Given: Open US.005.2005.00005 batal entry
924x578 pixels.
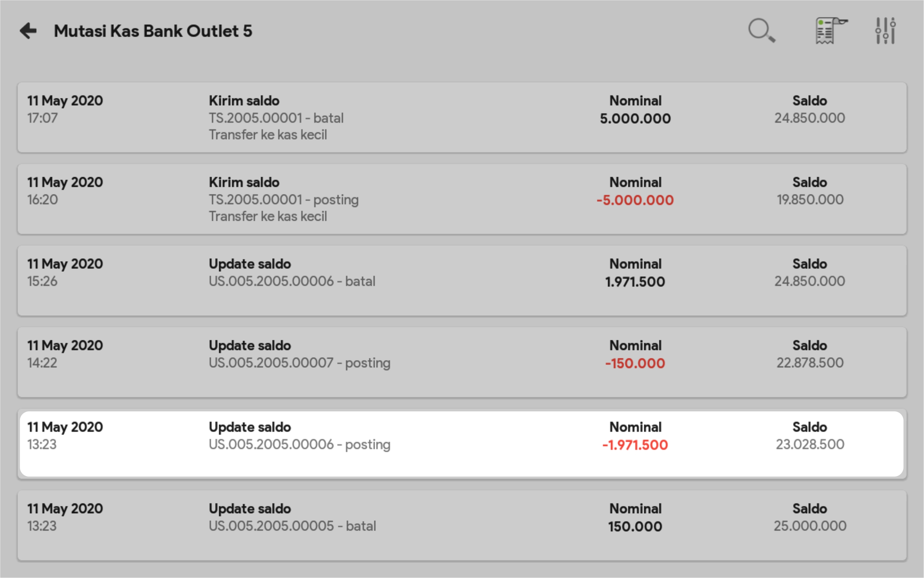Looking at the screenshot, I should [x=292, y=526].
